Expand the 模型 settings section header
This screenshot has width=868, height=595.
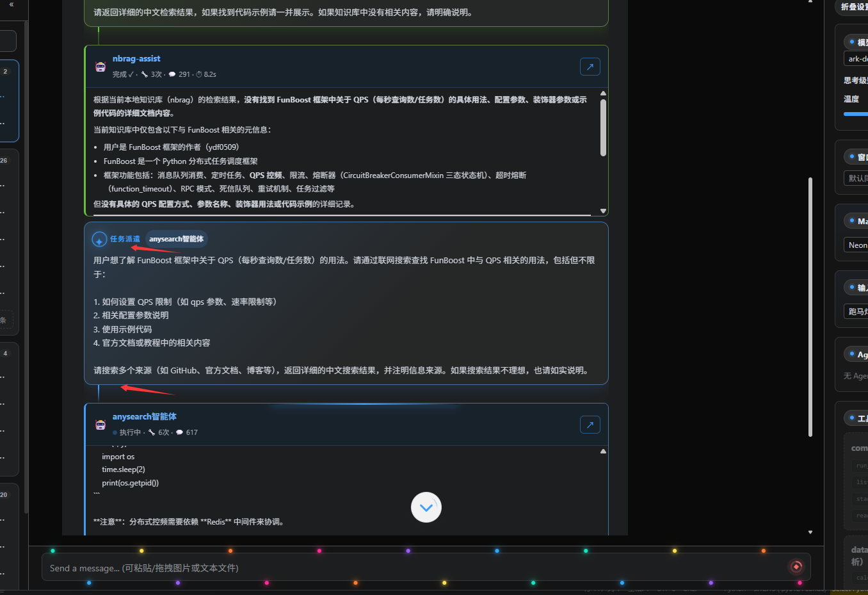[856, 42]
